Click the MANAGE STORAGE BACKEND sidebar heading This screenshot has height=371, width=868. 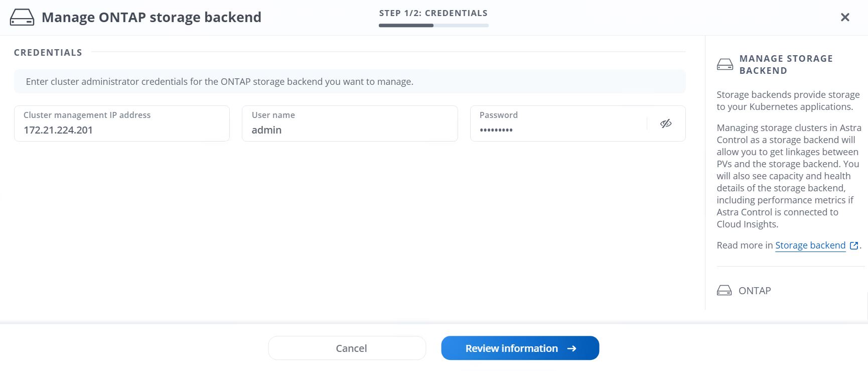(786, 65)
